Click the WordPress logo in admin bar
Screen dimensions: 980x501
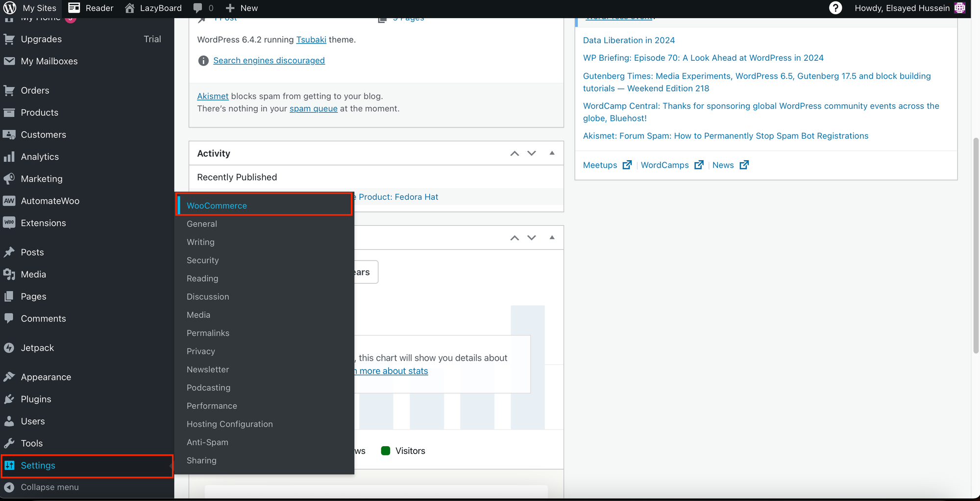click(10, 8)
